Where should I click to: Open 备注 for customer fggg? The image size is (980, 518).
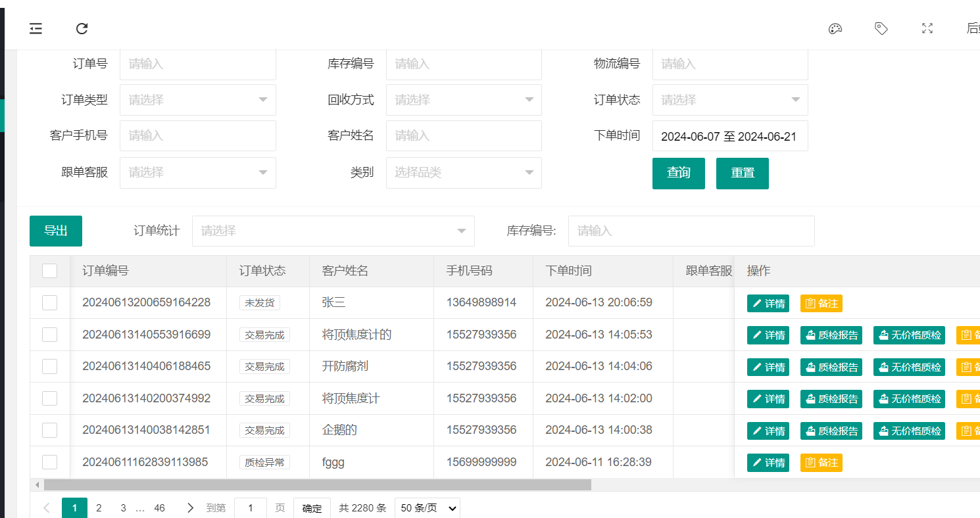click(x=821, y=462)
